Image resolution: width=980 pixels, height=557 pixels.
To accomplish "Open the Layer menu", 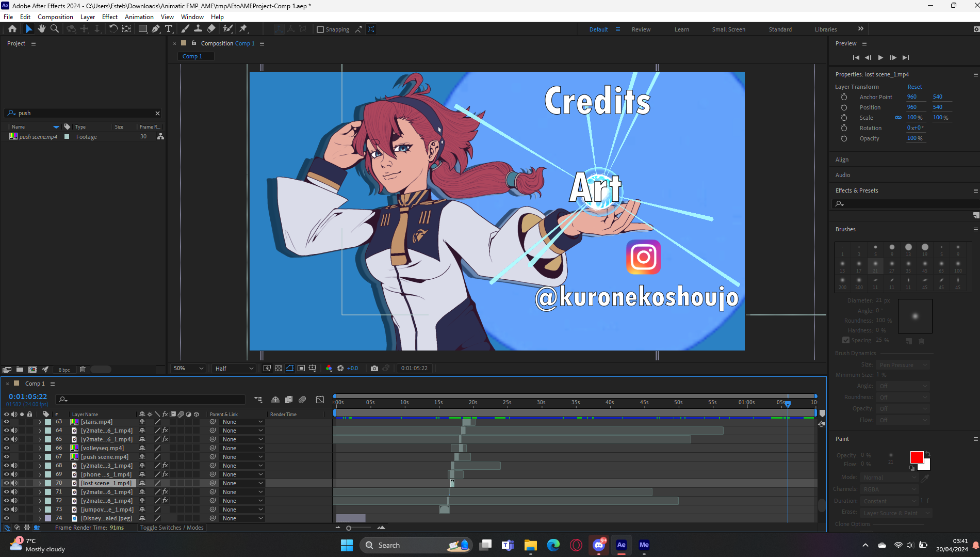I will point(87,17).
